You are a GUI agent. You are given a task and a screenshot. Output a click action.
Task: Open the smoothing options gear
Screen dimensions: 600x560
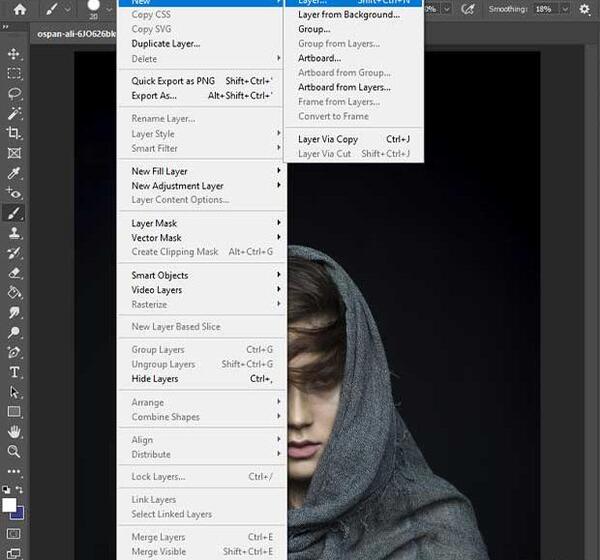click(x=584, y=9)
